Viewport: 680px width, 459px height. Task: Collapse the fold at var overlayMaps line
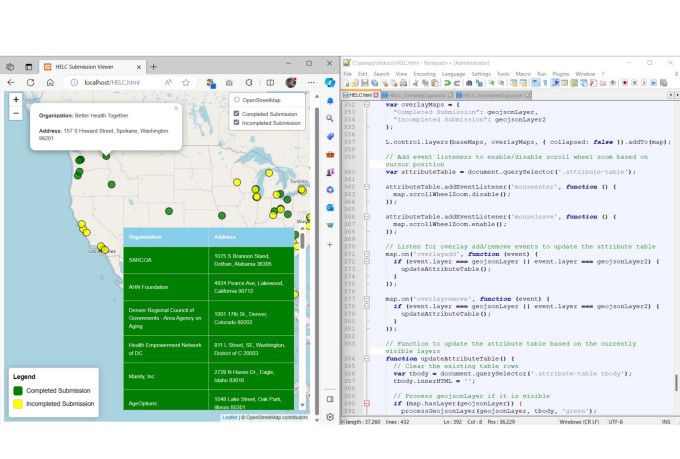tap(367, 105)
